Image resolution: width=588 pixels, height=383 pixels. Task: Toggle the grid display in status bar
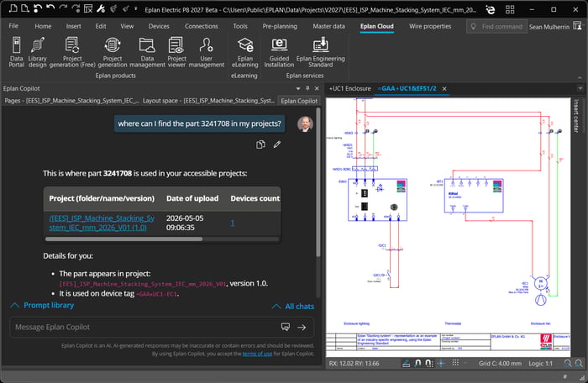[455, 363]
